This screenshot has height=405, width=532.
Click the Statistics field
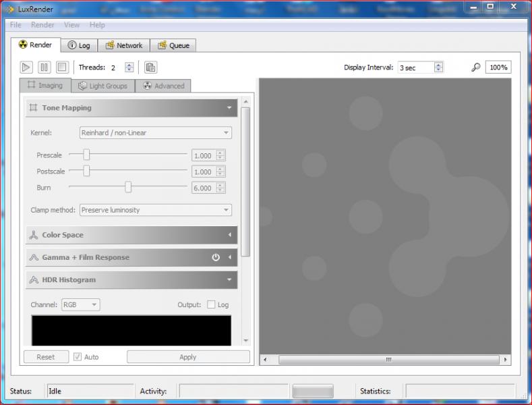pyautogui.click(x=460, y=391)
